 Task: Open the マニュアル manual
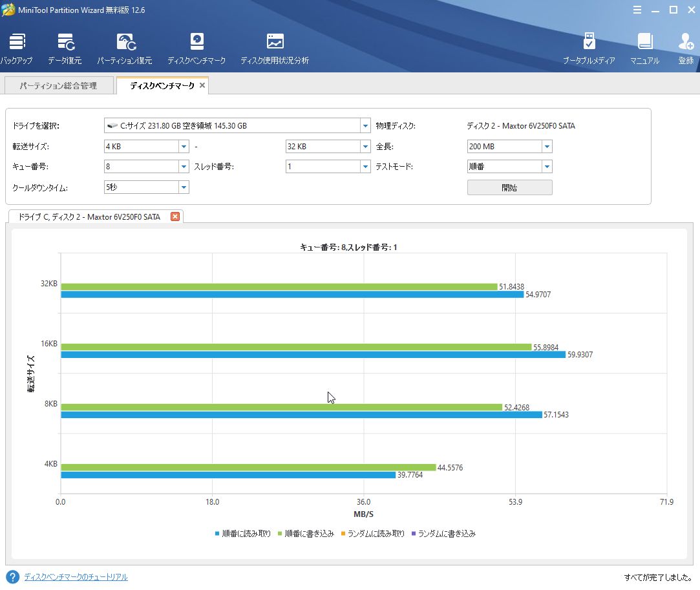[644, 48]
